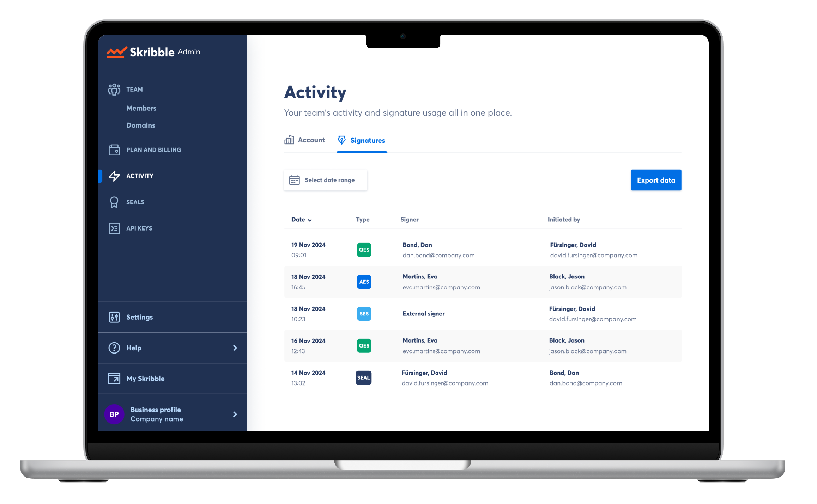Image resolution: width=817 pixels, height=504 pixels.
Task: Open the Select date range field
Action: 325,180
